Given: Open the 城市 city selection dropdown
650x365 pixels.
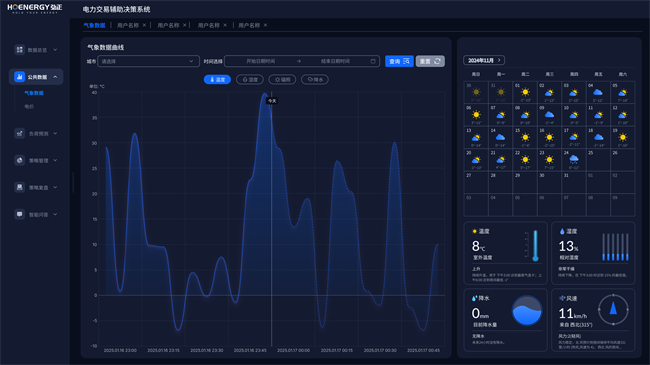Looking at the screenshot, I should coord(148,61).
